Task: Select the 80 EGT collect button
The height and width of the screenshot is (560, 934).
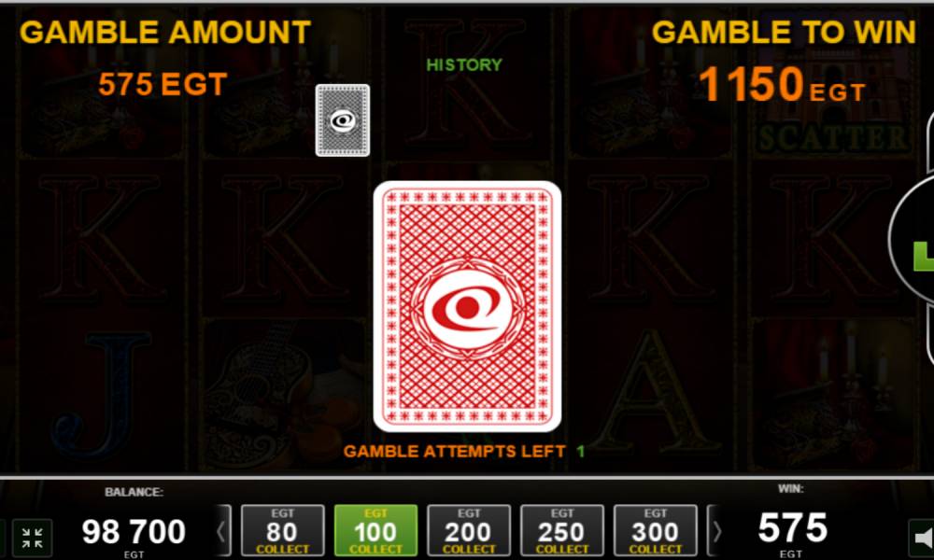Action: tap(282, 530)
